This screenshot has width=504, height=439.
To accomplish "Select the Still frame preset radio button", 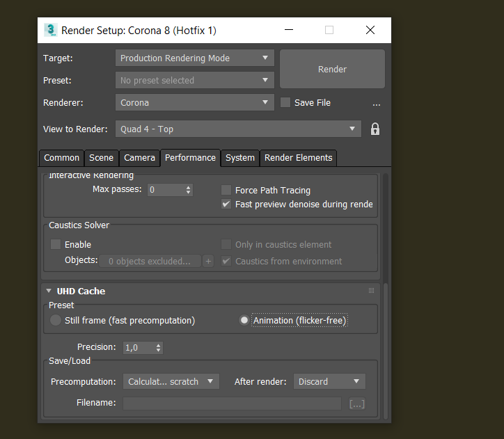I will click(x=56, y=320).
